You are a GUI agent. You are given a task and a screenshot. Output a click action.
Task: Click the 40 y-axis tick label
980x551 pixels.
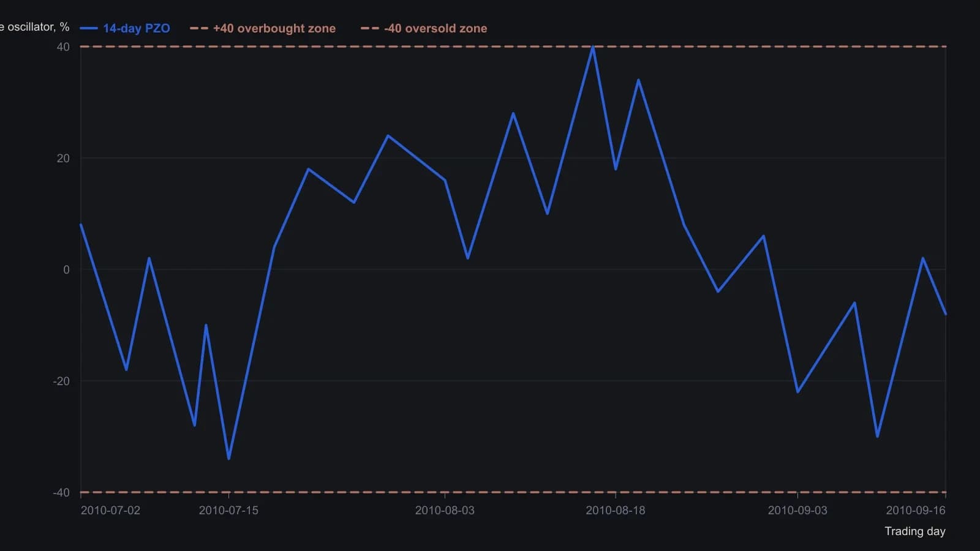click(63, 47)
